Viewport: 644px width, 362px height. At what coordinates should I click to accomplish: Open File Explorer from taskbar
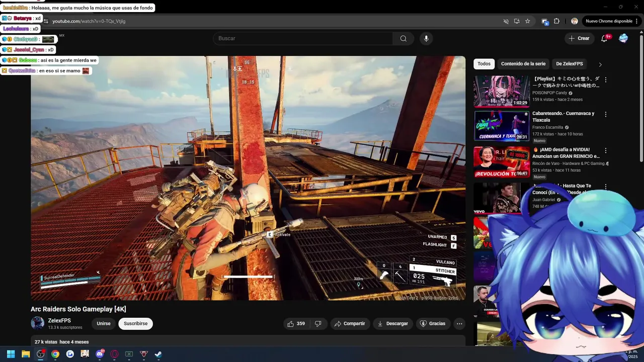pos(26,354)
